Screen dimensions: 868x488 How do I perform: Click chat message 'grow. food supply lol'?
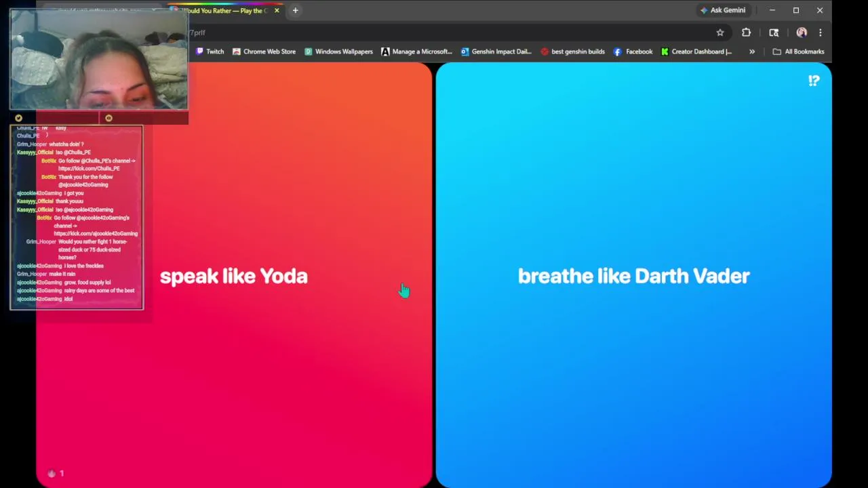87,282
